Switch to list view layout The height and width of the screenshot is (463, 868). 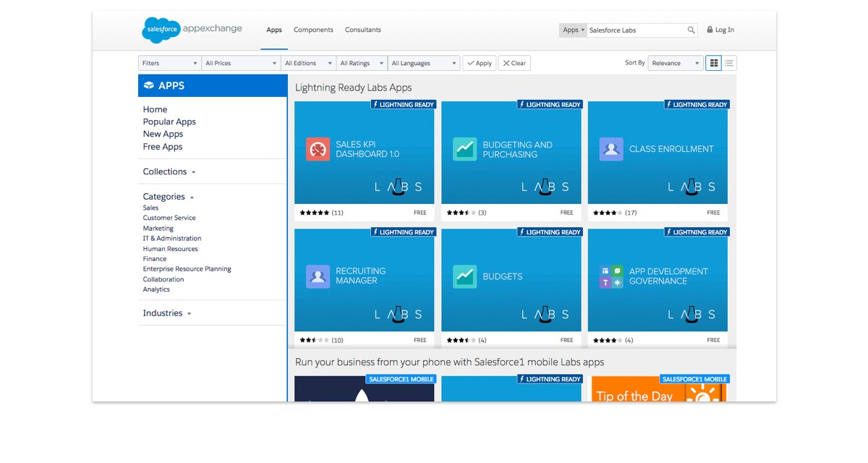coord(729,63)
